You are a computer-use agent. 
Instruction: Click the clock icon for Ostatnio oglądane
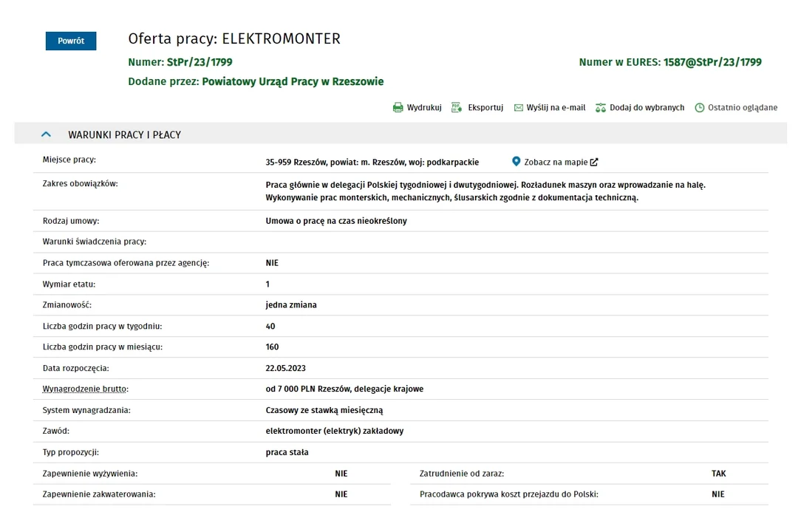pos(700,107)
